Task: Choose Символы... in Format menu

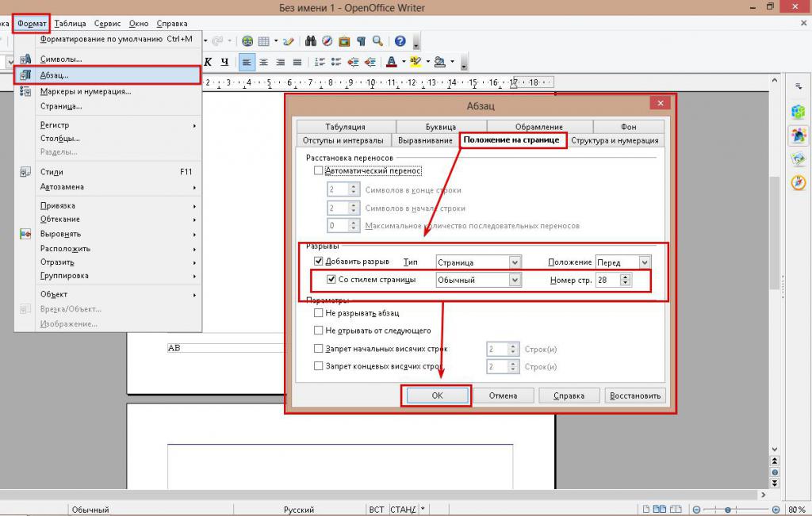Action: pos(107,59)
